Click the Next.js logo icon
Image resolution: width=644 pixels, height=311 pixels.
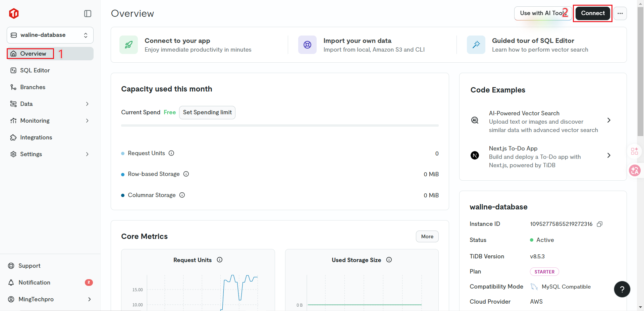tap(475, 155)
